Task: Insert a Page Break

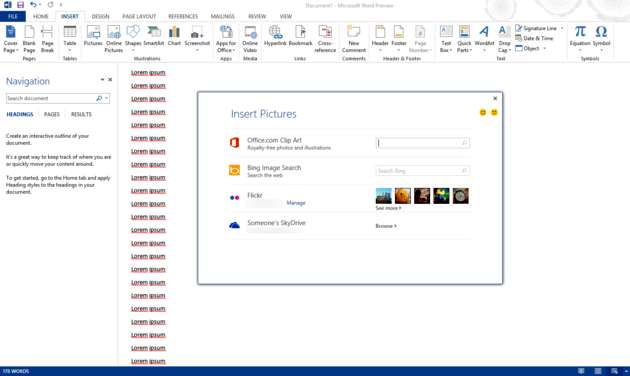Action: tap(47, 39)
